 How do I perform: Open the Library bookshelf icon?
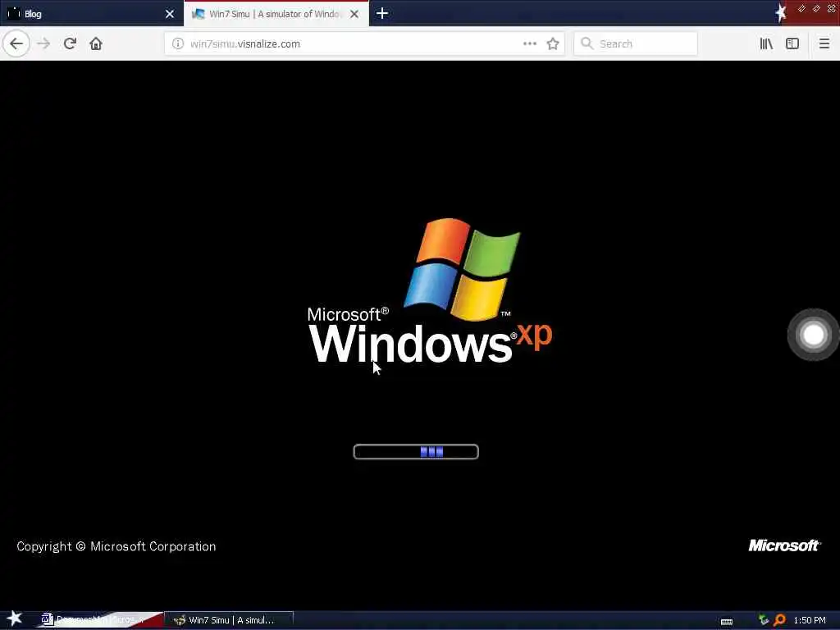(766, 43)
